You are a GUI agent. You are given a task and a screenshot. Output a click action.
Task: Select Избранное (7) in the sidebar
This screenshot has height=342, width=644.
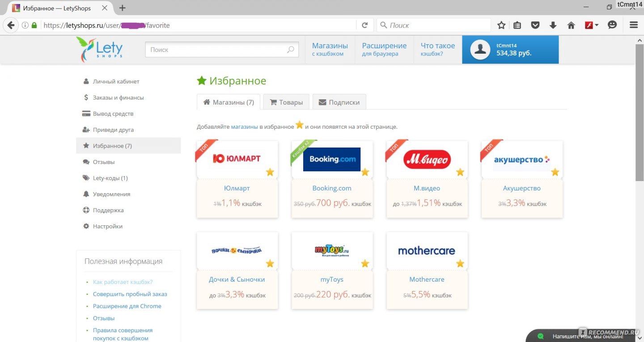pos(128,146)
